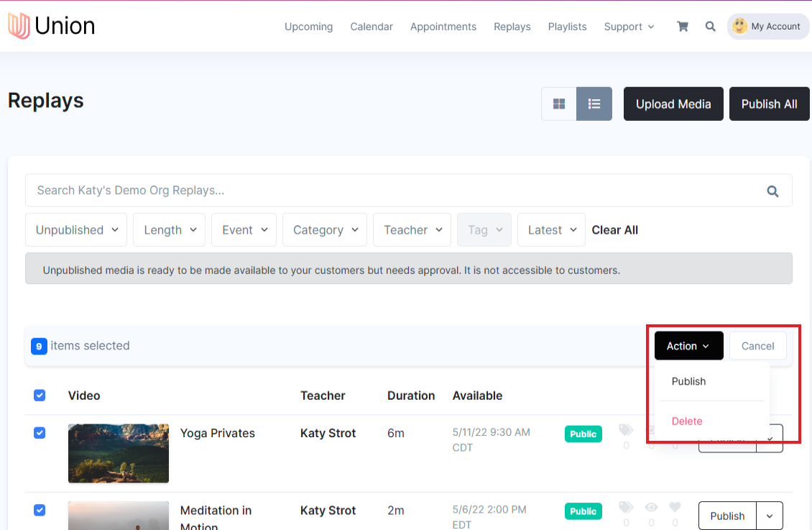
Task: Click the tag icon in the Yoga Privates row
Action: pyautogui.click(x=626, y=430)
